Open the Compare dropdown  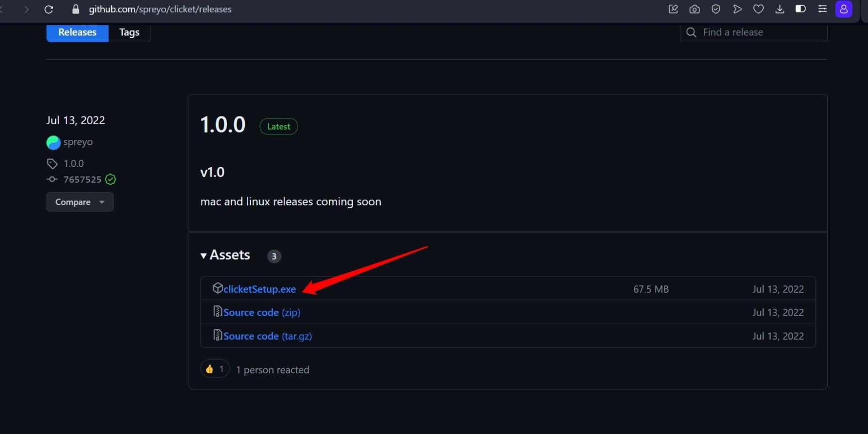[x=80, y=202]
